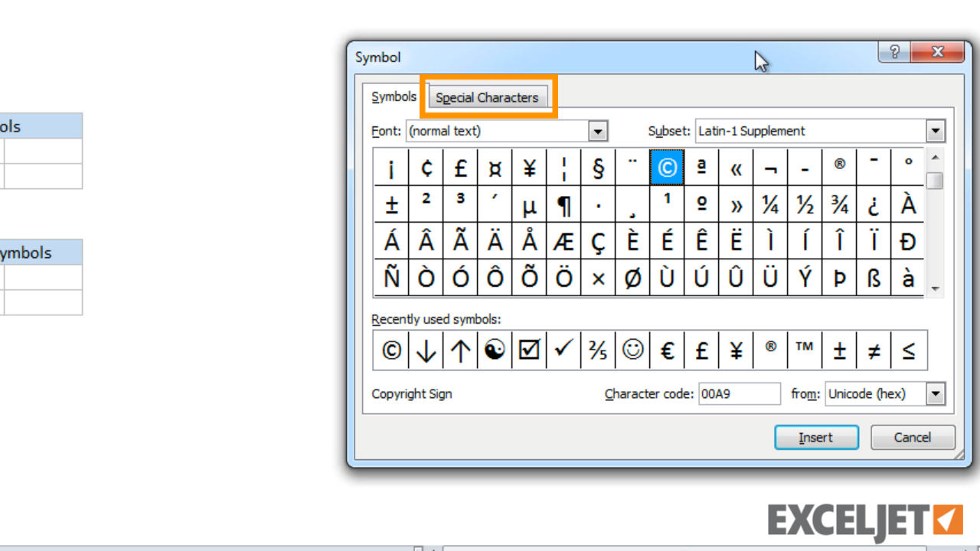The height and width of the screenshot is (551, 980).
Task: Open the Font dropdown list
Action: [598, 132]
